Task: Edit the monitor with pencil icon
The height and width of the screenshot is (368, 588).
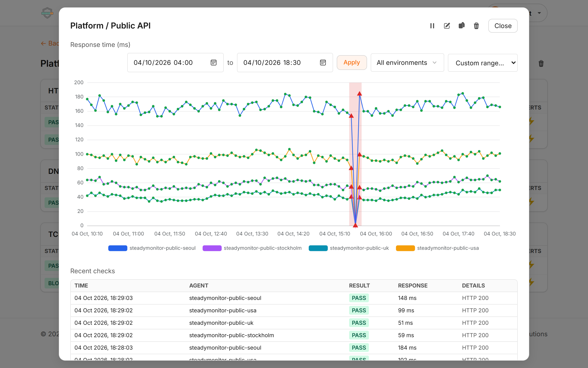Action: [447, 26]
